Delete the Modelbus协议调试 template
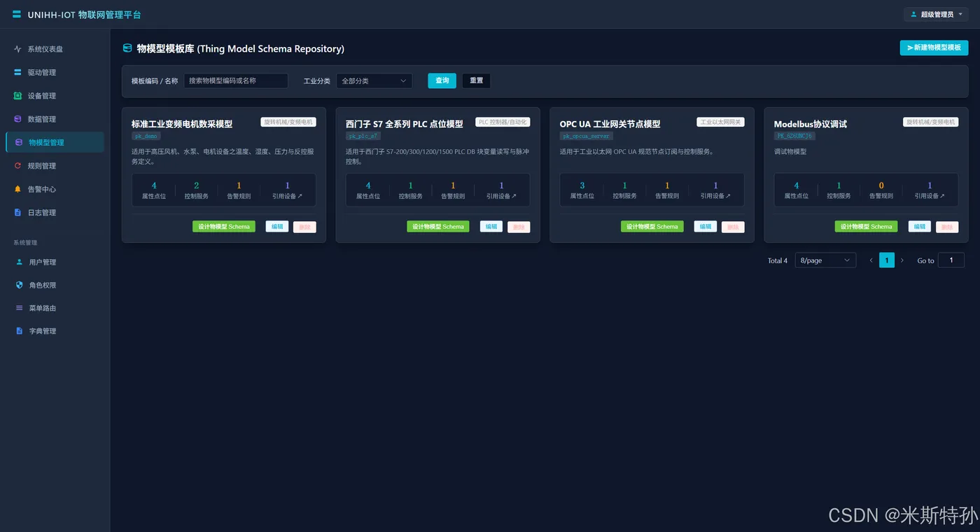980x532 pixels. click(x=947, y=227)
